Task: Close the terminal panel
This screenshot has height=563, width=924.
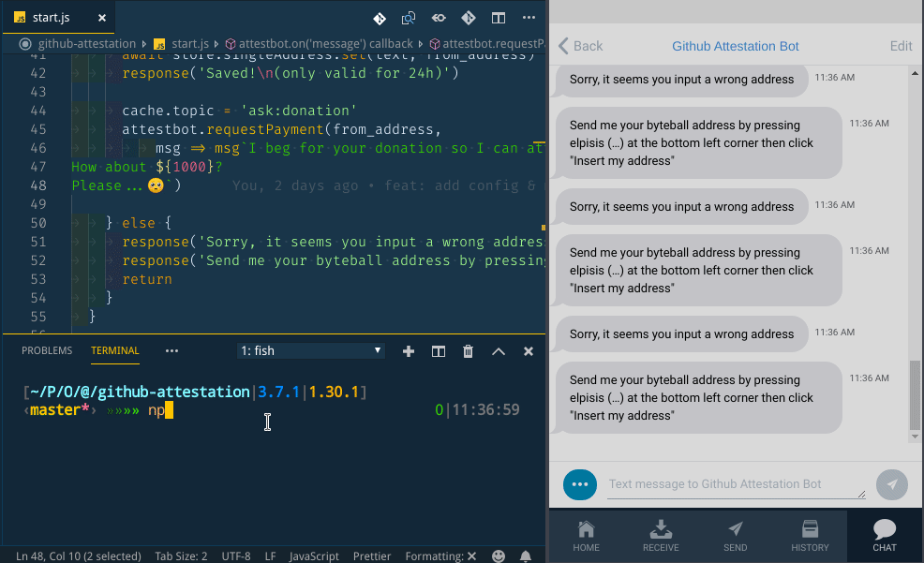Action: point(529,351)
